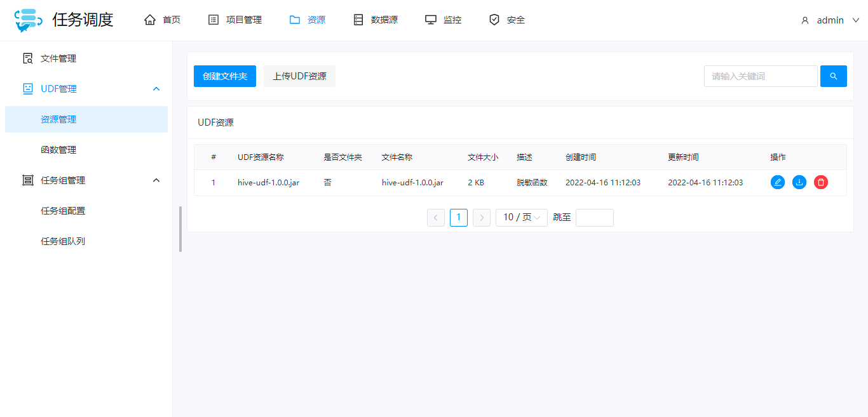
Task: Click the 创建文件夹 button
Action: pos(224,76)
